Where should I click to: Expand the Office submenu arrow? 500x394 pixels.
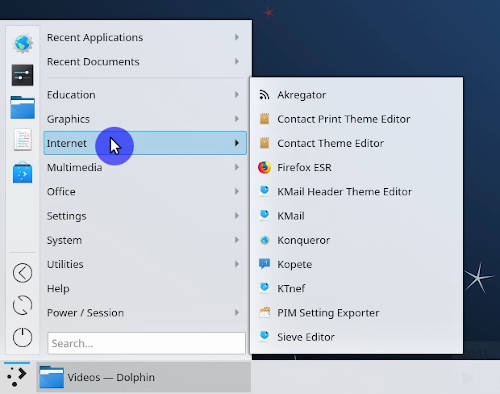(x=237, y=191)
